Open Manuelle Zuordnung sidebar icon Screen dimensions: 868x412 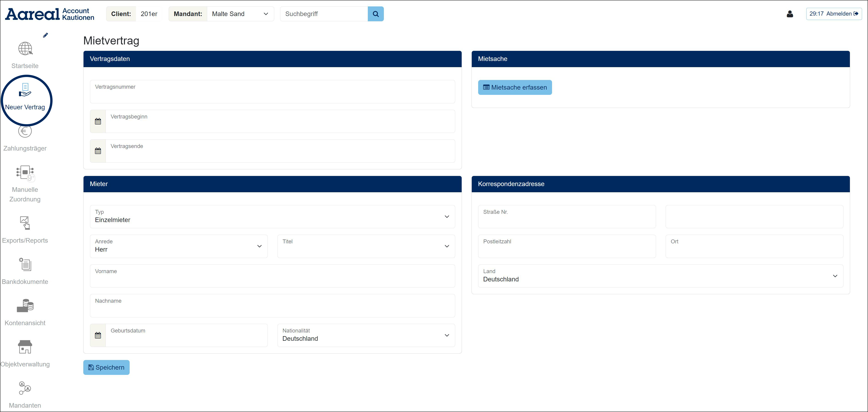click(25, 173)
